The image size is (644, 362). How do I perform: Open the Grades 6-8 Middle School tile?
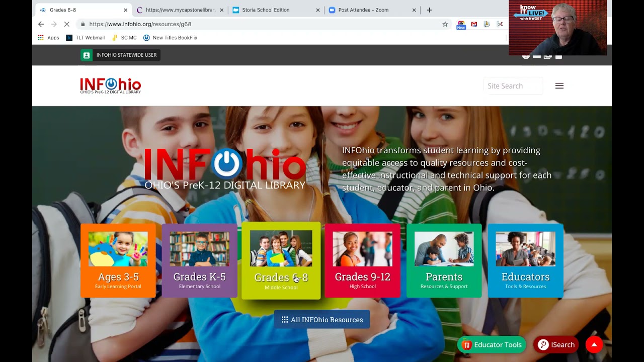(x=281, y=260)
